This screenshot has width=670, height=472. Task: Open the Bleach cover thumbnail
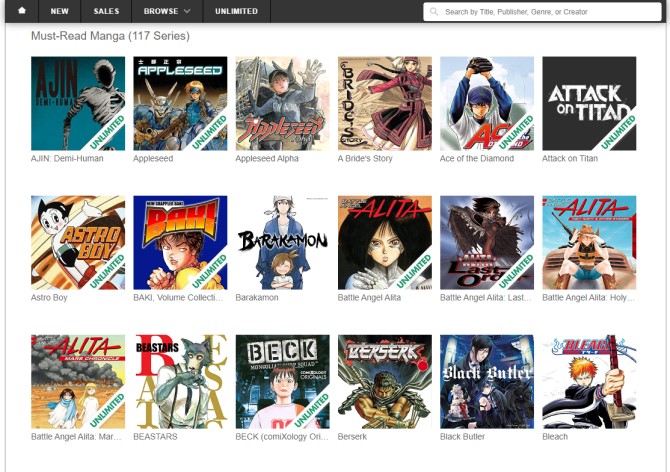pos(589,382)
